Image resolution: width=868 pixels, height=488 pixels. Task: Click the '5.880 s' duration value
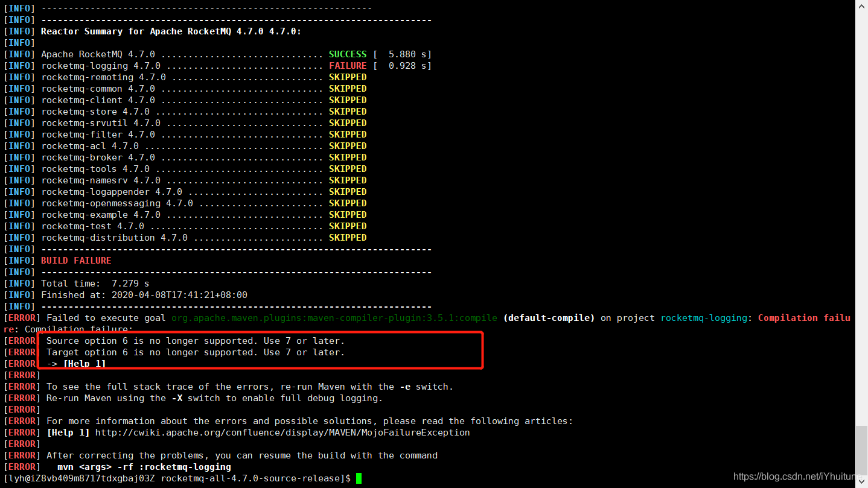pos(407,54)
